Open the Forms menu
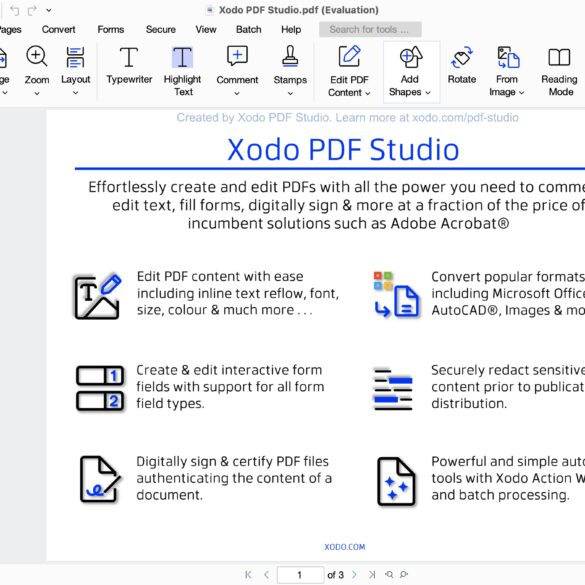 [111, 29]
